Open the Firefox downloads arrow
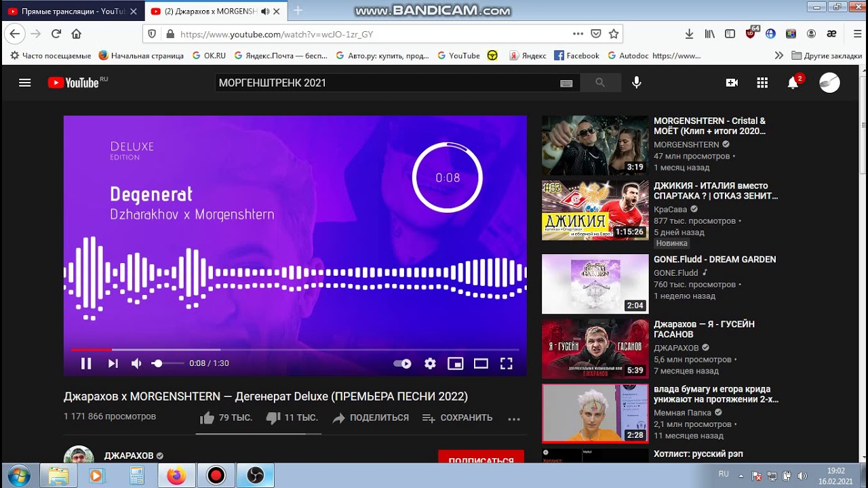Viewport: 868px width, 488px height. (690, 34)
